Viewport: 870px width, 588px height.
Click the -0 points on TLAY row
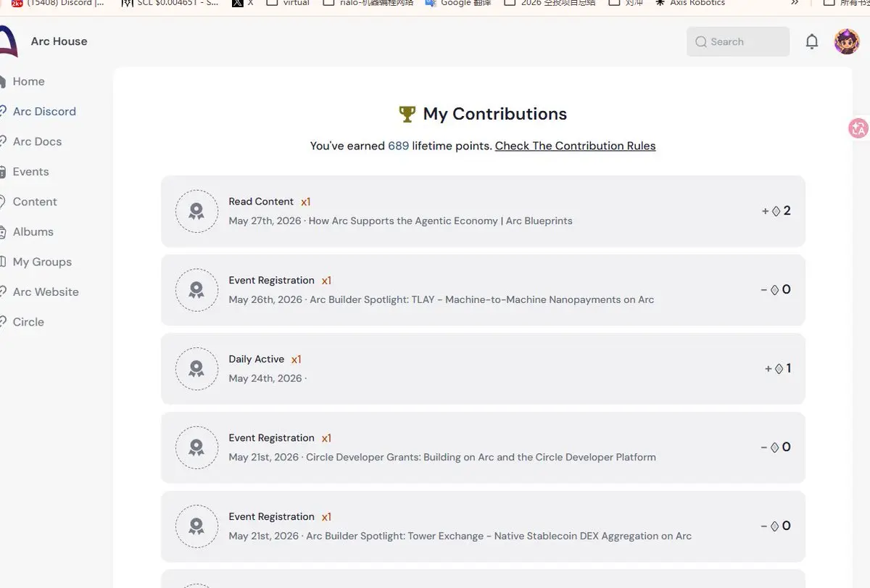click(776, 290)
